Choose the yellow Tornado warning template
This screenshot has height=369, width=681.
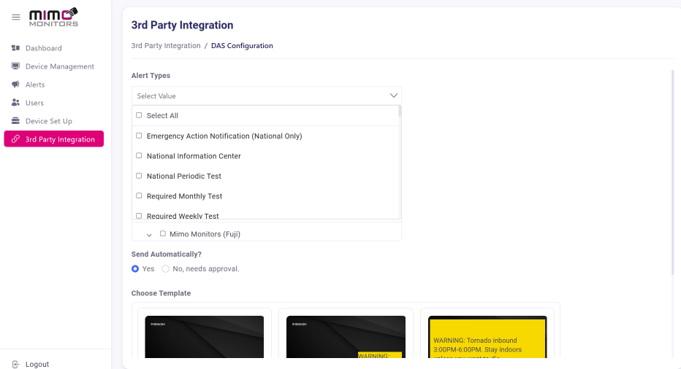[x=487, y=337]
